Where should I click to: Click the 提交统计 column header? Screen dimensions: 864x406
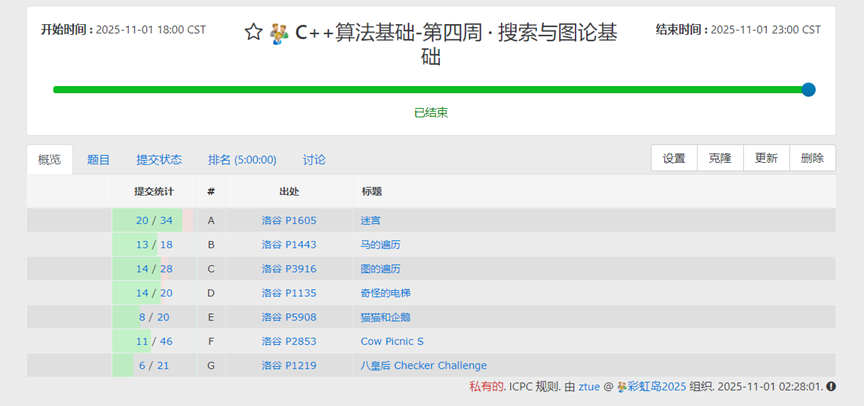(154, 191)
